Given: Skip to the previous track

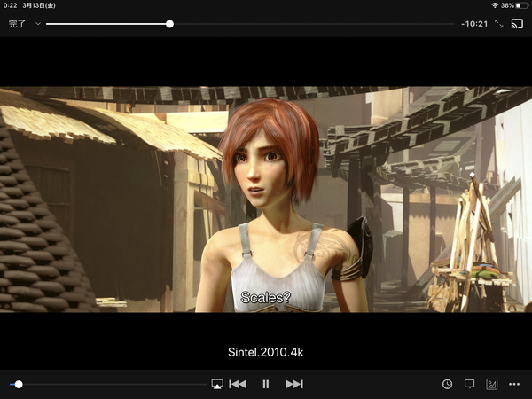Looking at the screenshot, I should (x=238, y=384).
